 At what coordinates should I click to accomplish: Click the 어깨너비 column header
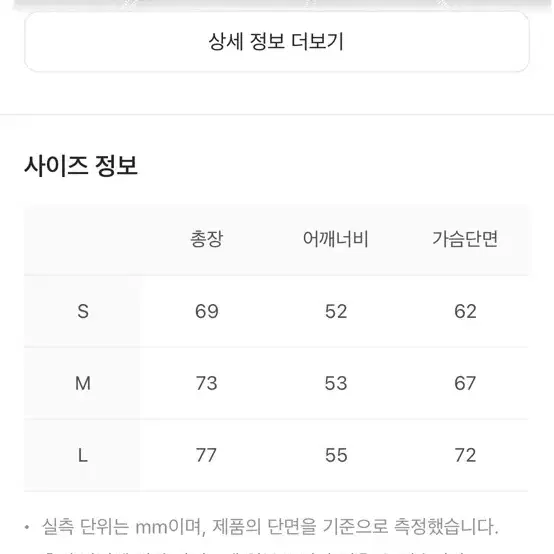click(x=336, y=239)
